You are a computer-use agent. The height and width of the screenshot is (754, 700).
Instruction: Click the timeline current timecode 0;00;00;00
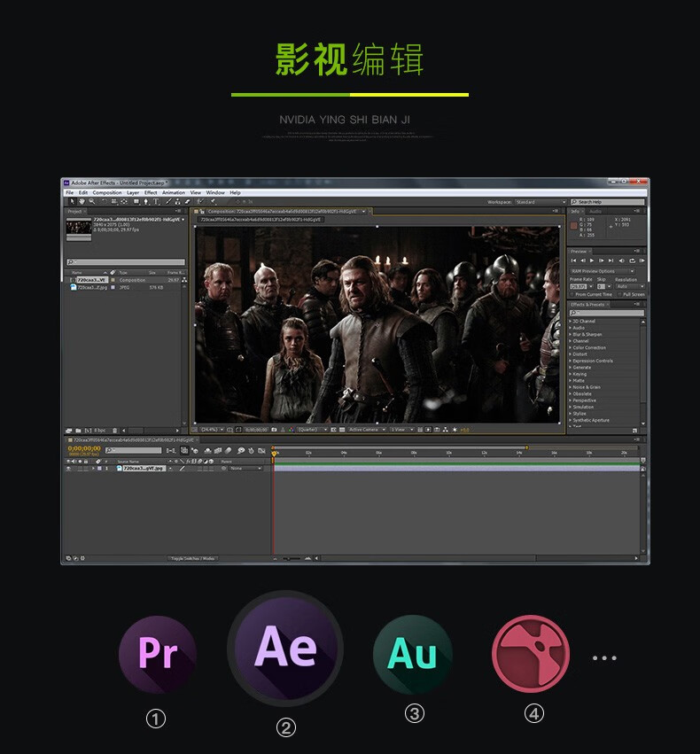[84, 448]
